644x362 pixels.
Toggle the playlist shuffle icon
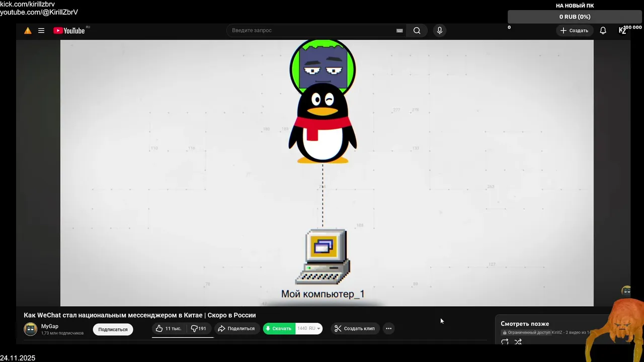[518, 342]
